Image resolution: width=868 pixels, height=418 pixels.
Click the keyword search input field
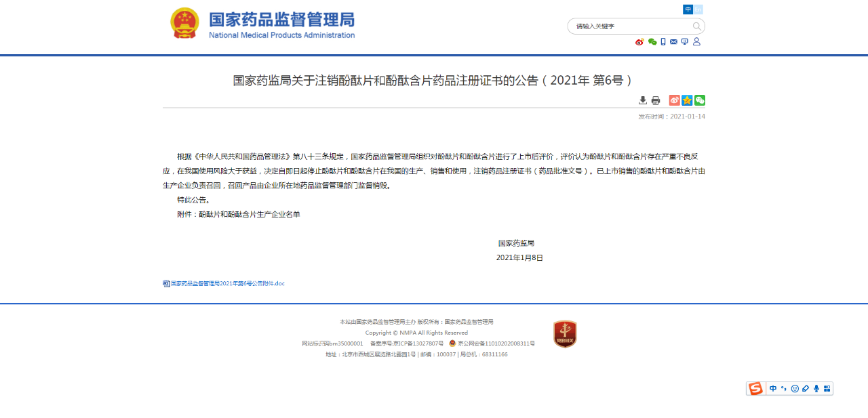(x=631, y=26)
